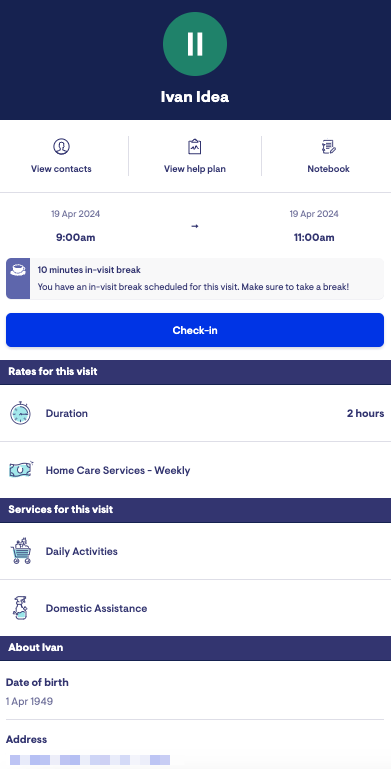Select the Notebook label
Viewport: 391px width, 769px height.
(x=328, y=169)
